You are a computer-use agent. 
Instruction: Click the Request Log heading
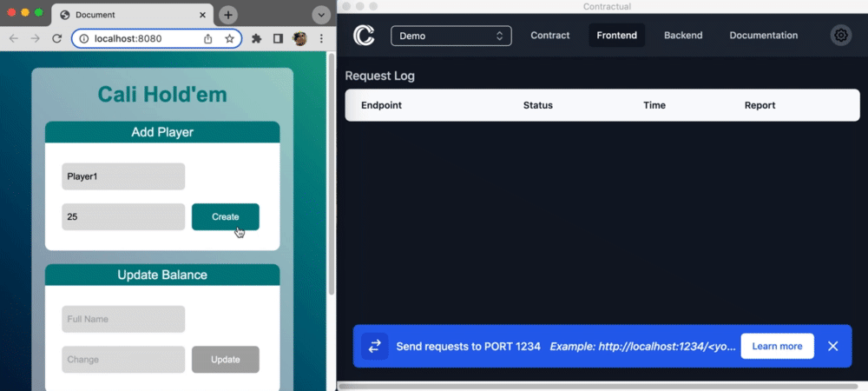[x=380, y=76]
